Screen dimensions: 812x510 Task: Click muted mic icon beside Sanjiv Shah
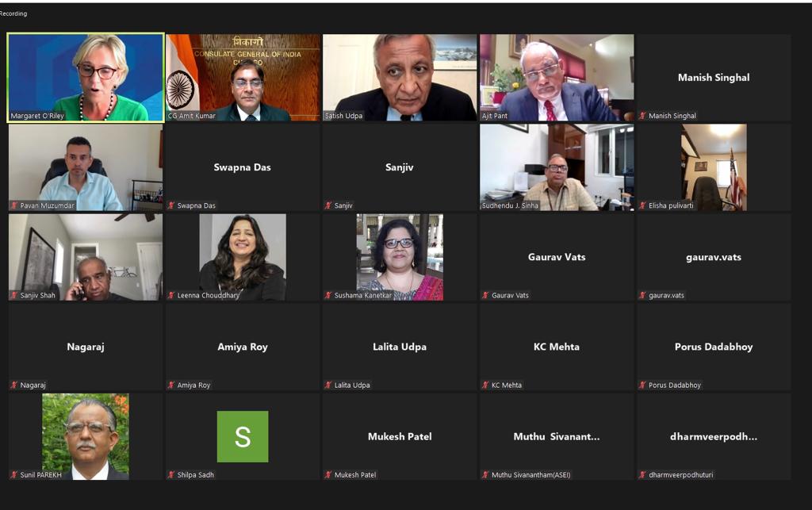[14, 295]
